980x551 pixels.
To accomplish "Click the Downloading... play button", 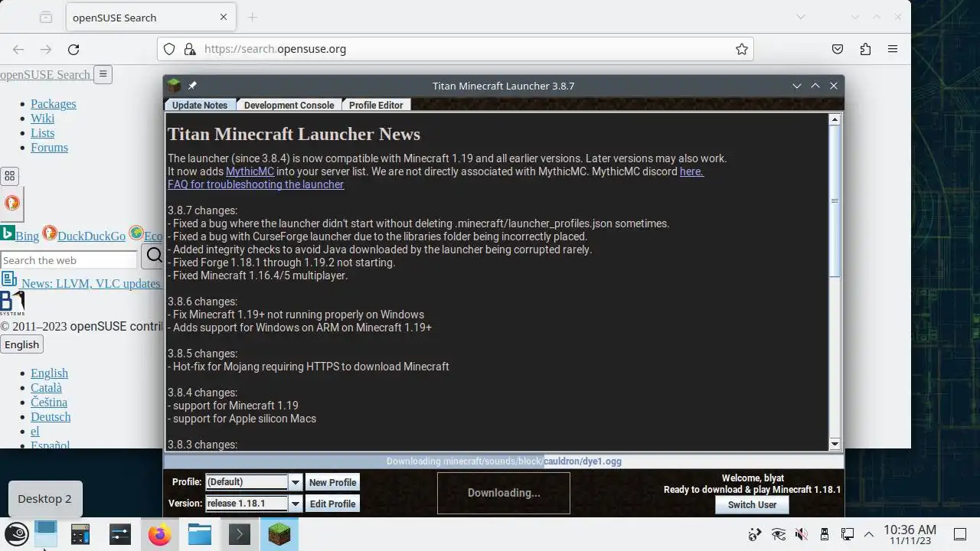I will 504,493.
